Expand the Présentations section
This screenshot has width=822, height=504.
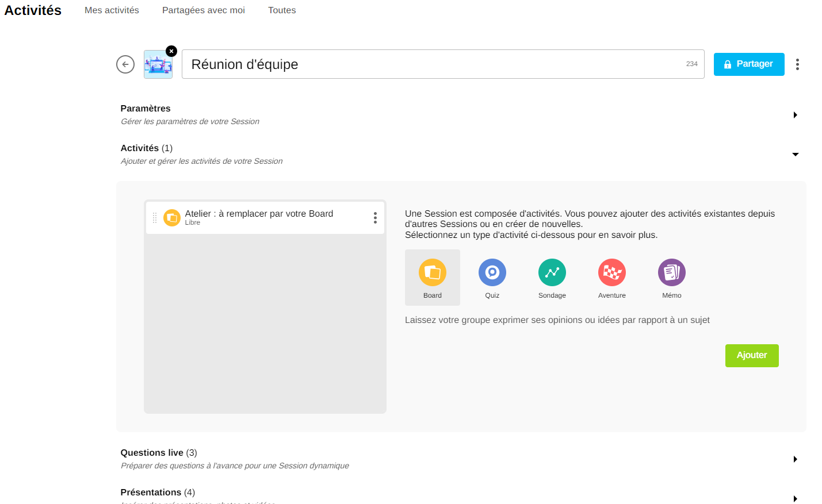coord(795,498)
